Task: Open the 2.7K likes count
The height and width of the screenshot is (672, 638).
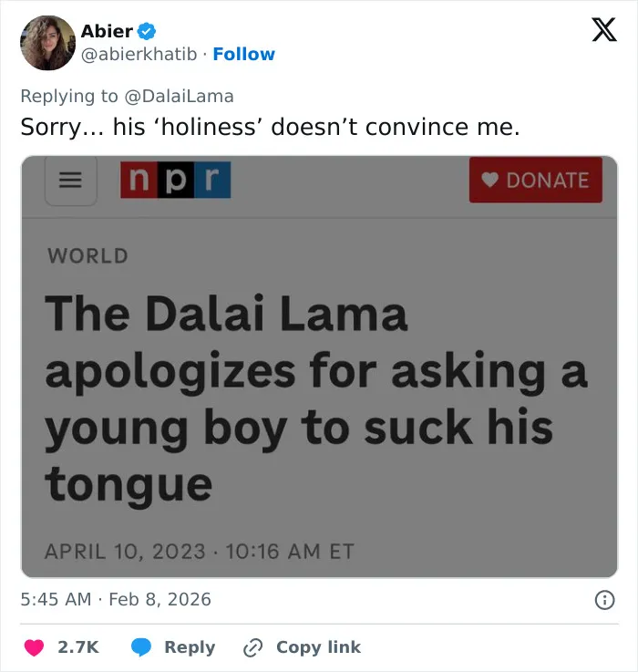Action: pyautogui.click(x=78, y=647)
